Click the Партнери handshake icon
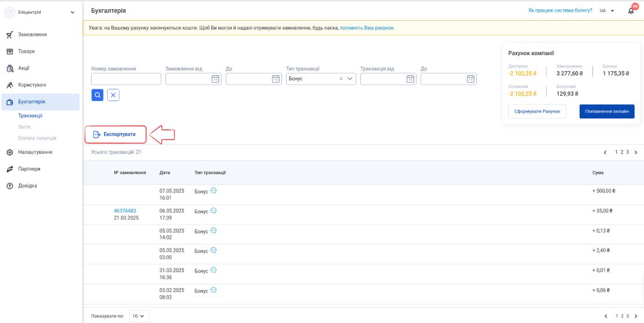The width and height of the screenshot is (644, 323). pos(10,169)
